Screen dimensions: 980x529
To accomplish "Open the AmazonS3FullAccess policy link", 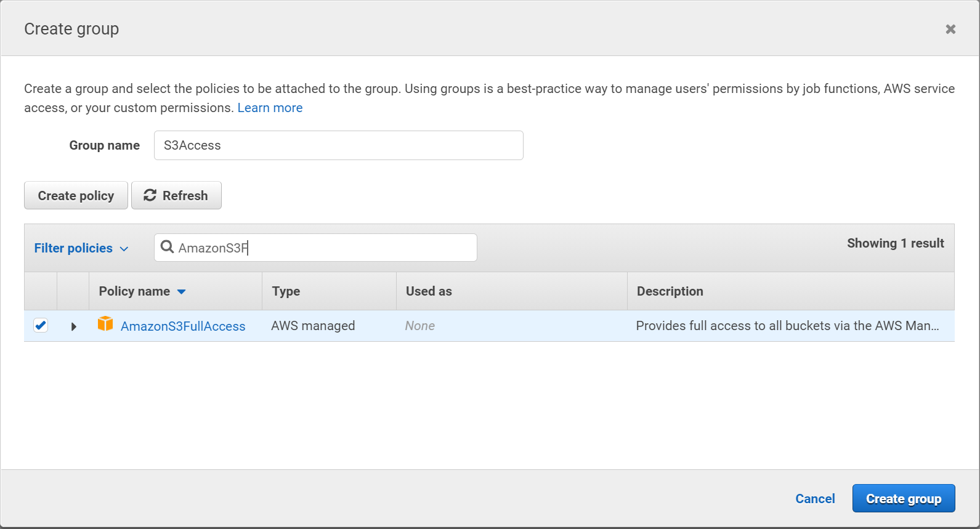I will click(x=183, y=326).
